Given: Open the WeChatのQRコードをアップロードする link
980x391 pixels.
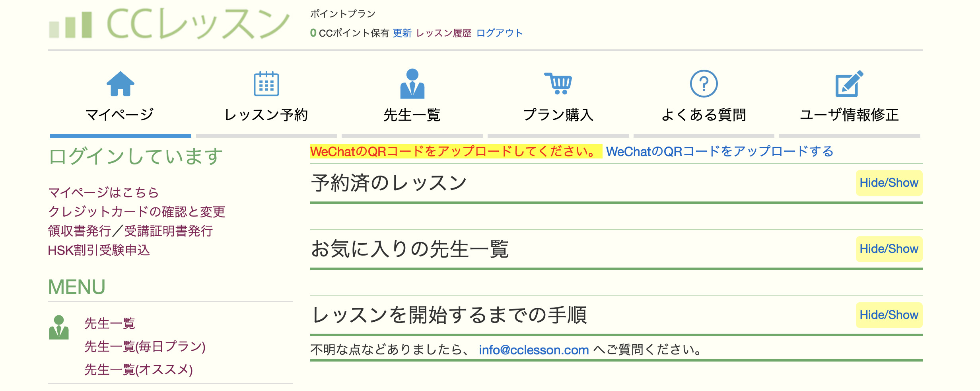Looking at the screenshot, I should point(719,151).
